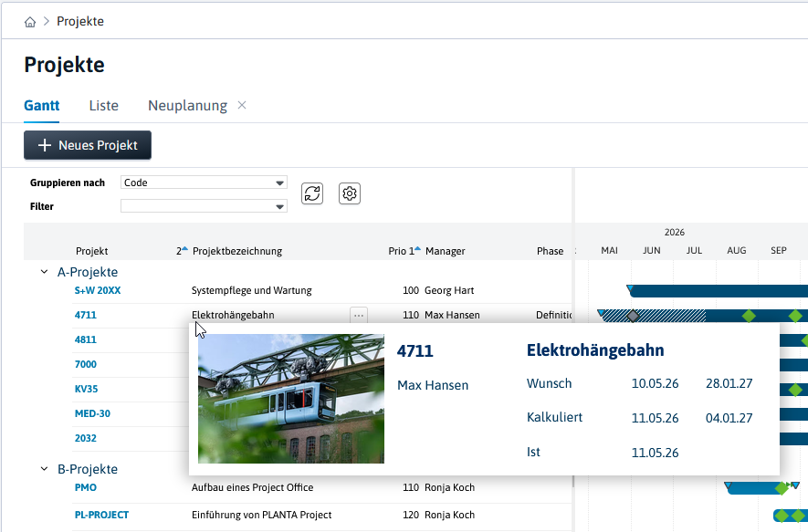Viewport: 808px width, 532px height.
Task: Open project PL-PROJECT link
Action: pyautogui.click(x=101, y=515)
